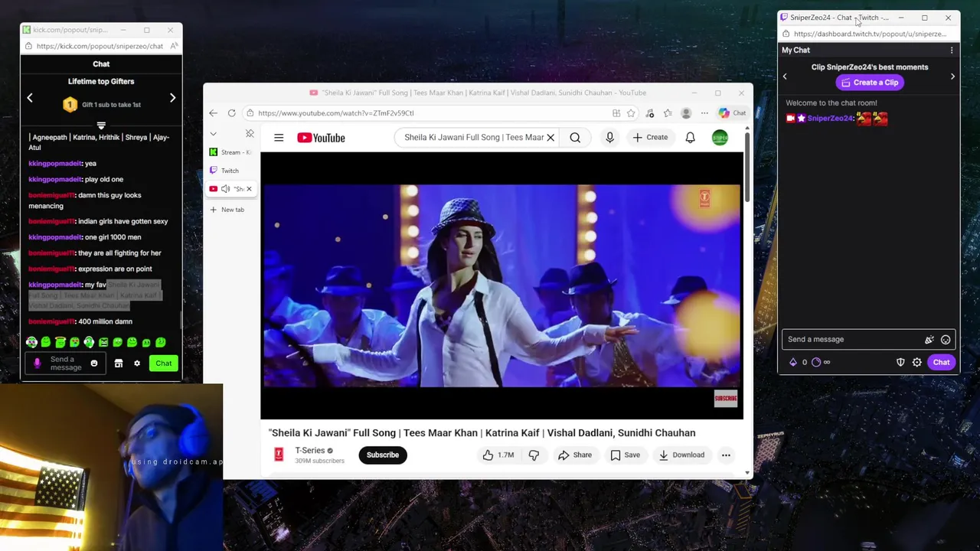This screenshot has width=980, height=551.
Task: Select the first Kick quick emote
Action: 31,343
